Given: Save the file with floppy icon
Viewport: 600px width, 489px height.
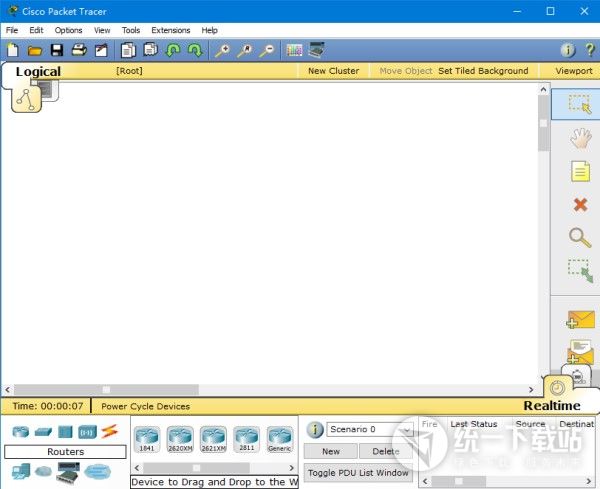Looking at the screenshot, I should click(x=57, y=50).
